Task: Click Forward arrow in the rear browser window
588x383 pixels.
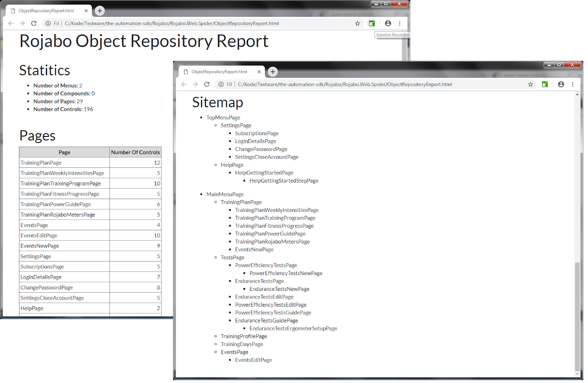Action: click(22, 23)
